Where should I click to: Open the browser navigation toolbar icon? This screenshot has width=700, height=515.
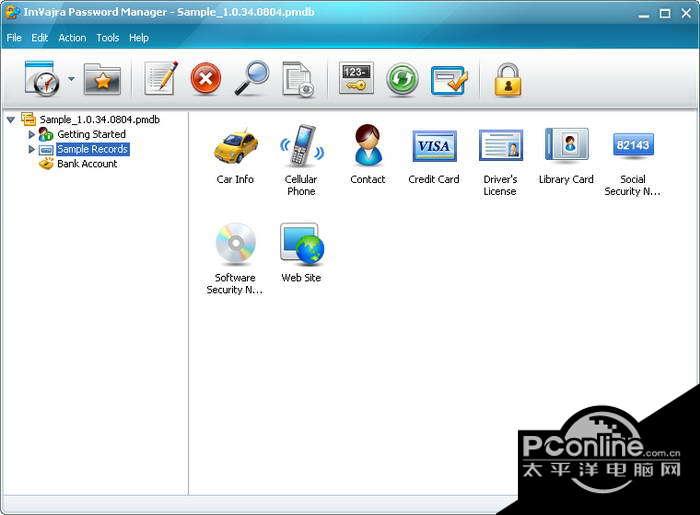tap(42, 79)
